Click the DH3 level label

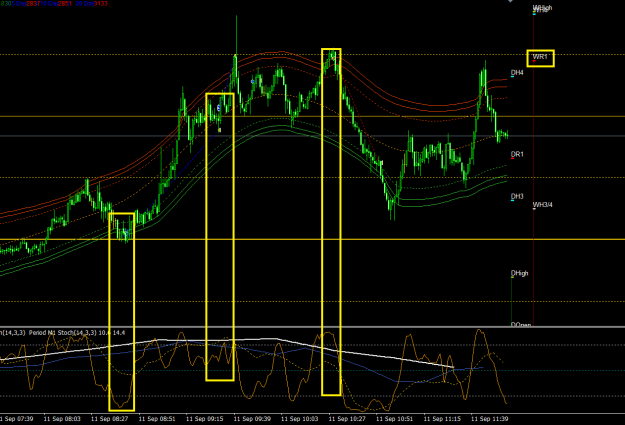click(x=517, y=196)
